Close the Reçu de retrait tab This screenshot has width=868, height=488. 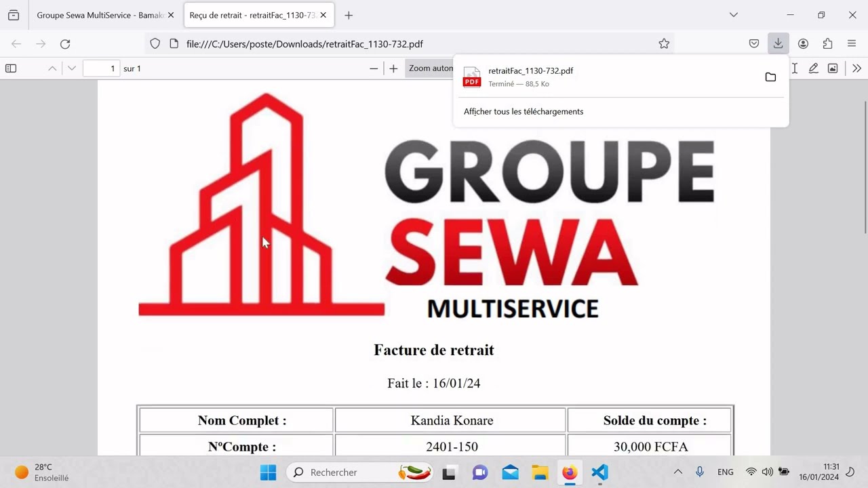(x=323, y=15)
